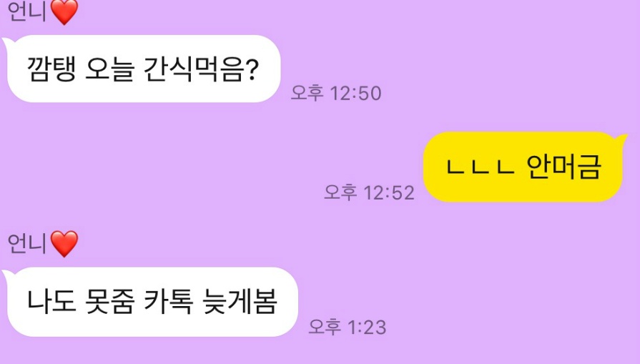640x364 pixels.
Task: Select the yellow ㄴㄴㄴ 안머금 message bubble
Action: pos(524,167)
